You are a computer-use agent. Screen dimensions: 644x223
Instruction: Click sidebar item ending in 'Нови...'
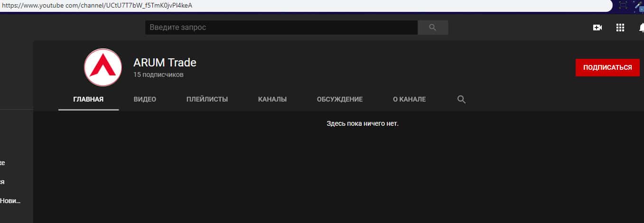[10, 201]
